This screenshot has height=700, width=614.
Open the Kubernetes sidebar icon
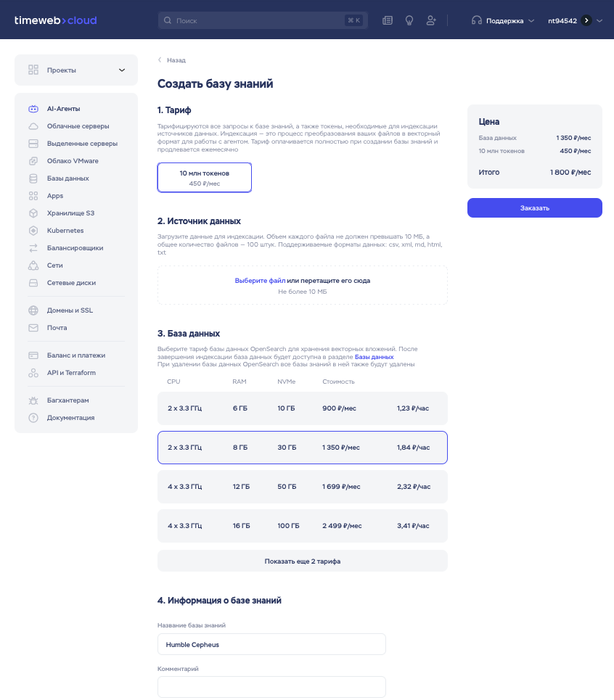pos(33,231)
